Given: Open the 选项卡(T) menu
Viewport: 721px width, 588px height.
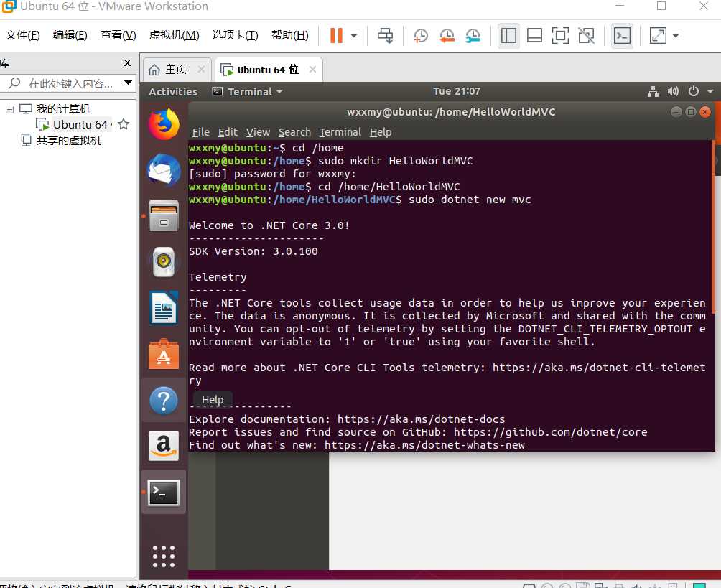Looking at the screenshot, I should click(235, 35).
